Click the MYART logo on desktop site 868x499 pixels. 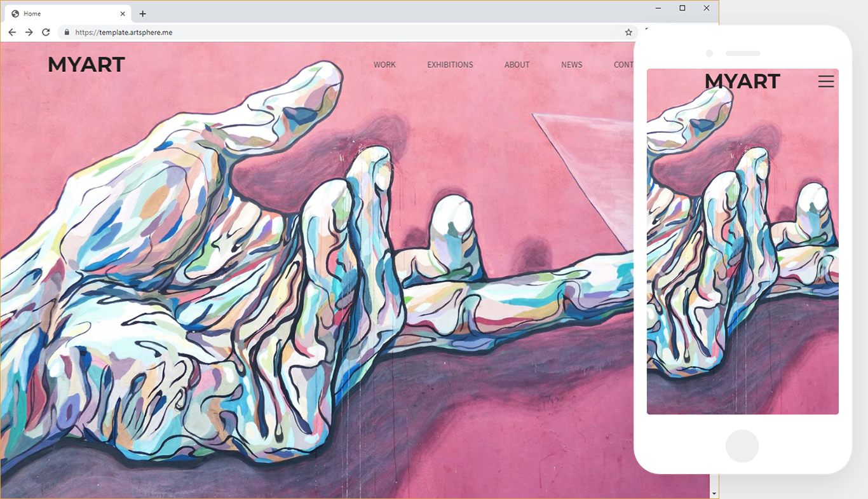86,65
